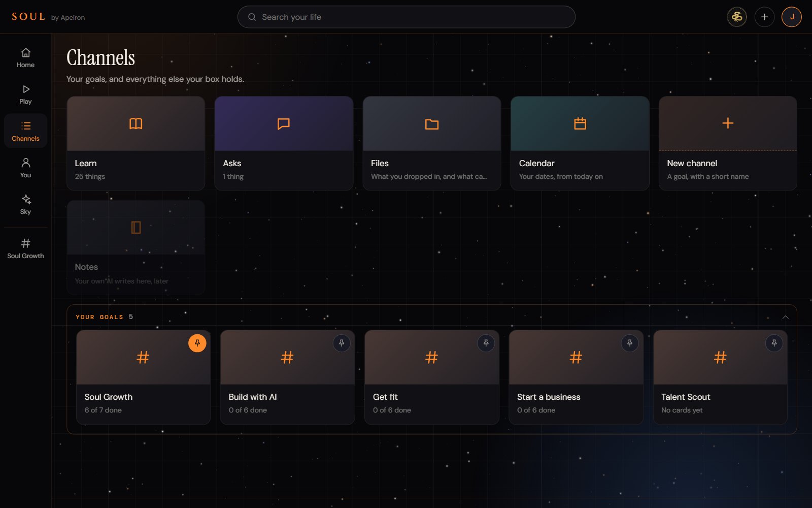Screen dimensions: 812x508
Task: Click 'What you dropped in' Files description
Action: coord(429,176)
